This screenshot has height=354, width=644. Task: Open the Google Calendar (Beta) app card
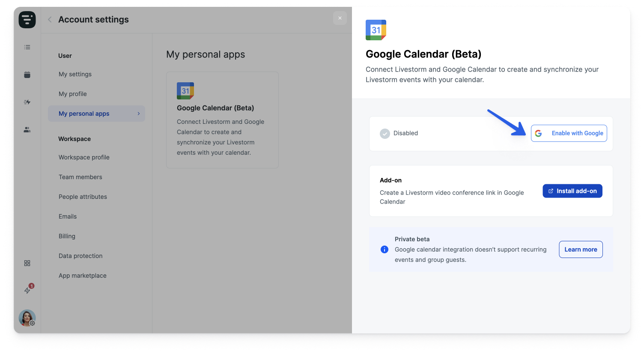(x=222, y=120)
